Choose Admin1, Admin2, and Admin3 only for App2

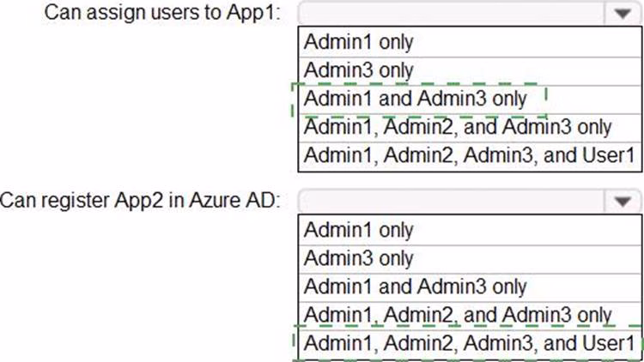tap(458, 315)
